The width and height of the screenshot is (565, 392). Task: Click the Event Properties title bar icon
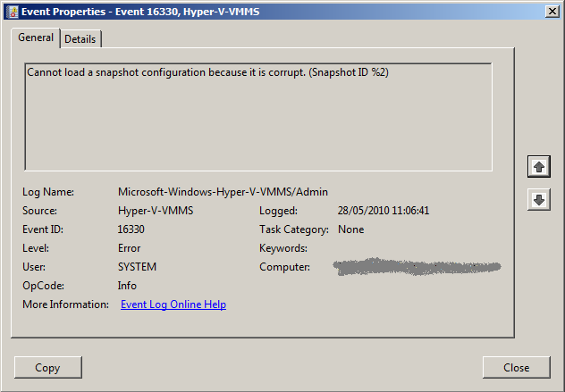click(x=12, y=12)
